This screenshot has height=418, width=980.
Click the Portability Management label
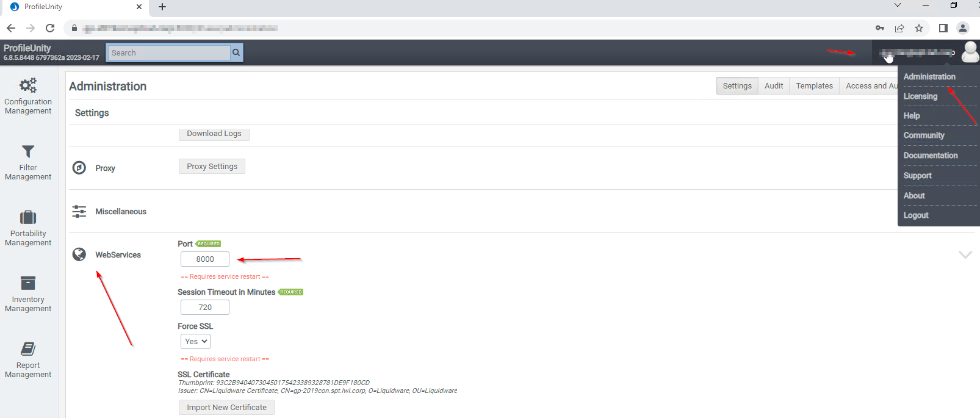click(x=28, y=238)
